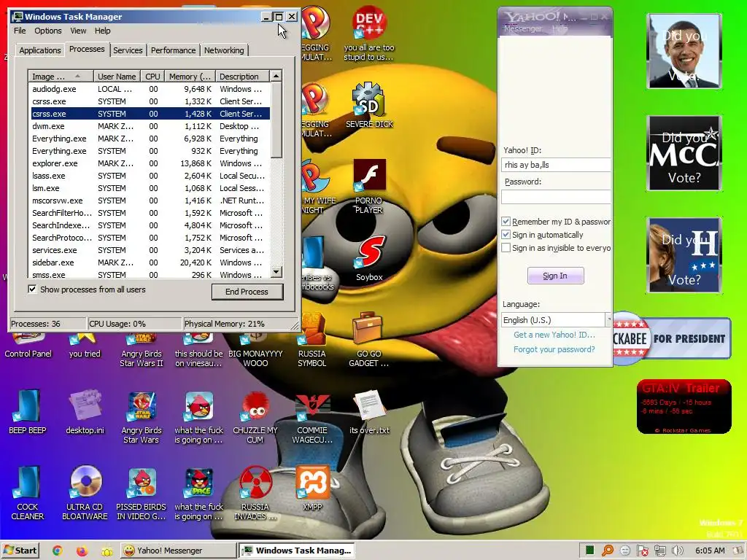Open Task Manager Help menu
Image resolution: width=747 pixels, height=560 pixels.
pos(102,31)
